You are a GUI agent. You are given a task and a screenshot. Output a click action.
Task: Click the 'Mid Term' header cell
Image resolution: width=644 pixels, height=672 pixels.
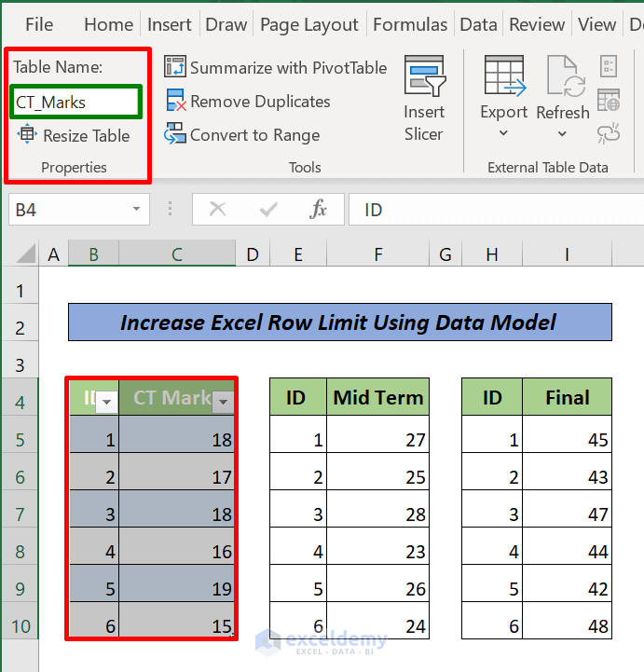[x=377, y=397]
